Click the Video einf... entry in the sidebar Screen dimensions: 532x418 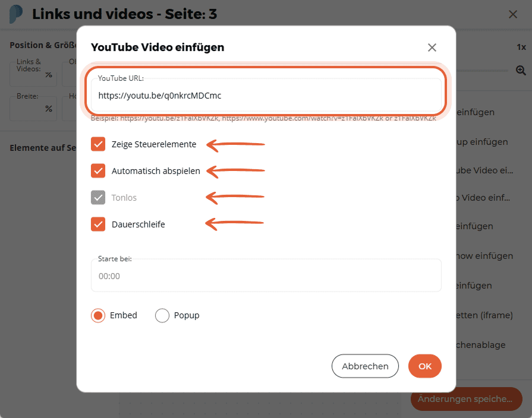483,198
